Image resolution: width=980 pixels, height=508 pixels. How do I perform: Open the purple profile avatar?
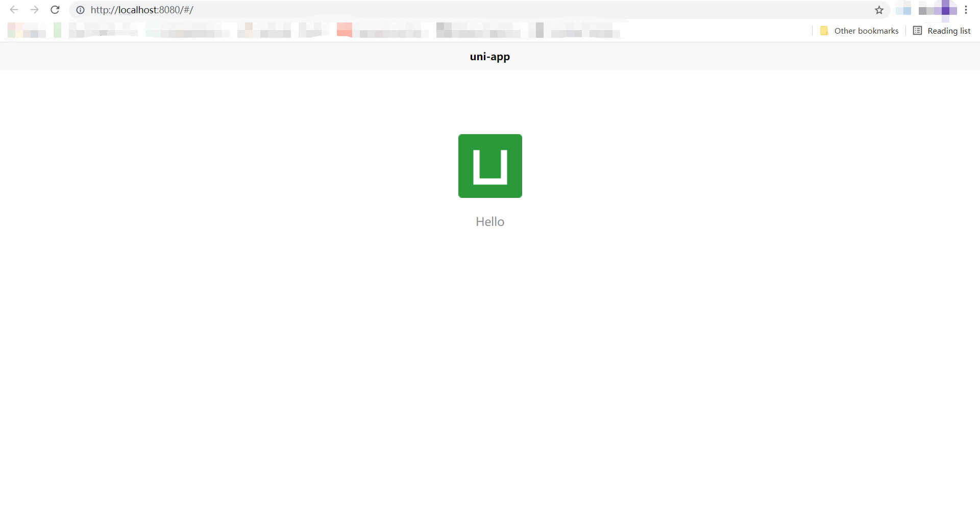coord(946,10)
